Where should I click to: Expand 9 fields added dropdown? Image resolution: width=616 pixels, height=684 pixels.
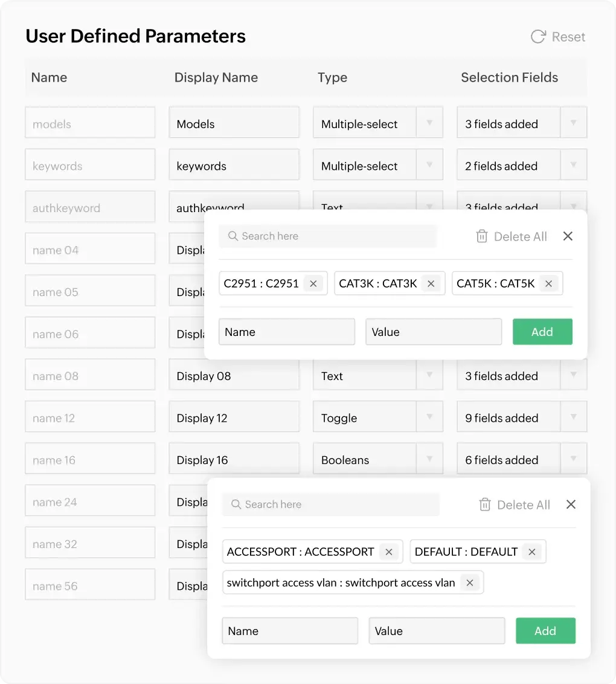573,416
